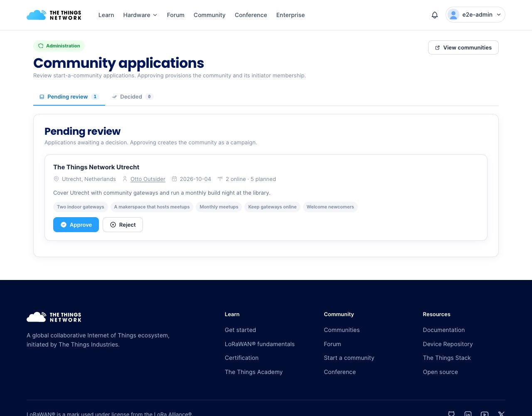Open the Device Repository footer link
The width and height of the screenshot is (532, 416).
448,344
